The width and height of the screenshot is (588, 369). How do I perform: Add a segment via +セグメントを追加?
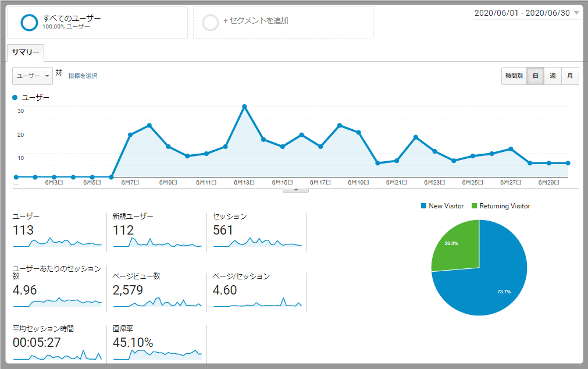[x=256, y=20]
